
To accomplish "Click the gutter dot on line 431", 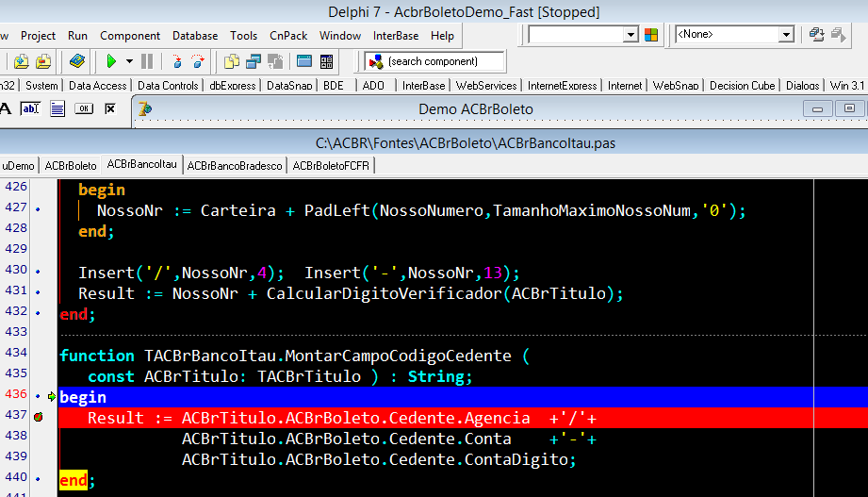I will [38, 292].
